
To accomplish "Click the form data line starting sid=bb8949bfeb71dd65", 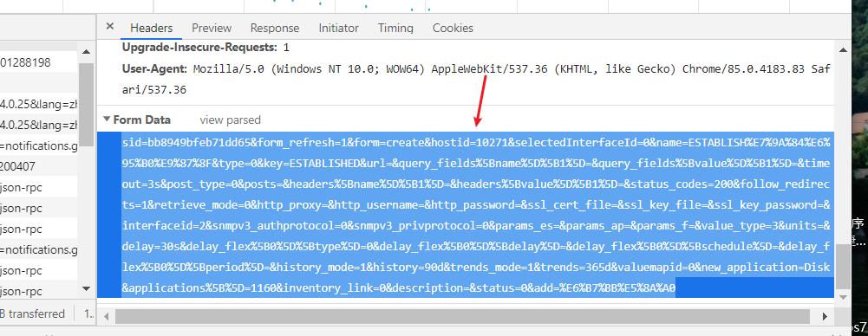I will coord(476,143).
